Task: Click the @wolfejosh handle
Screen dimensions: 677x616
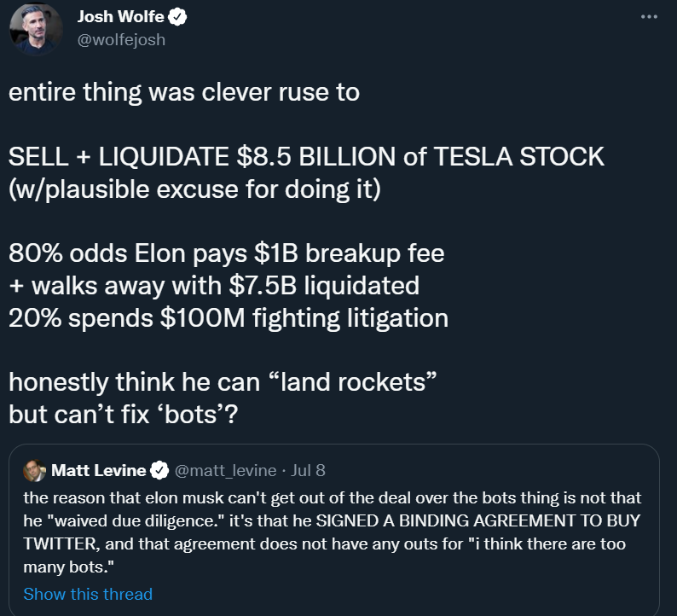Action: [122, 39]
